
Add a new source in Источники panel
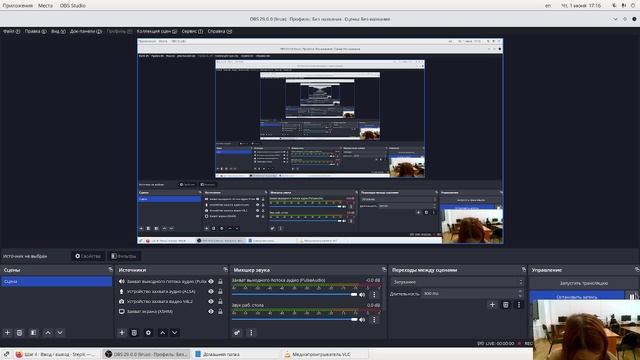click(122, 333)
